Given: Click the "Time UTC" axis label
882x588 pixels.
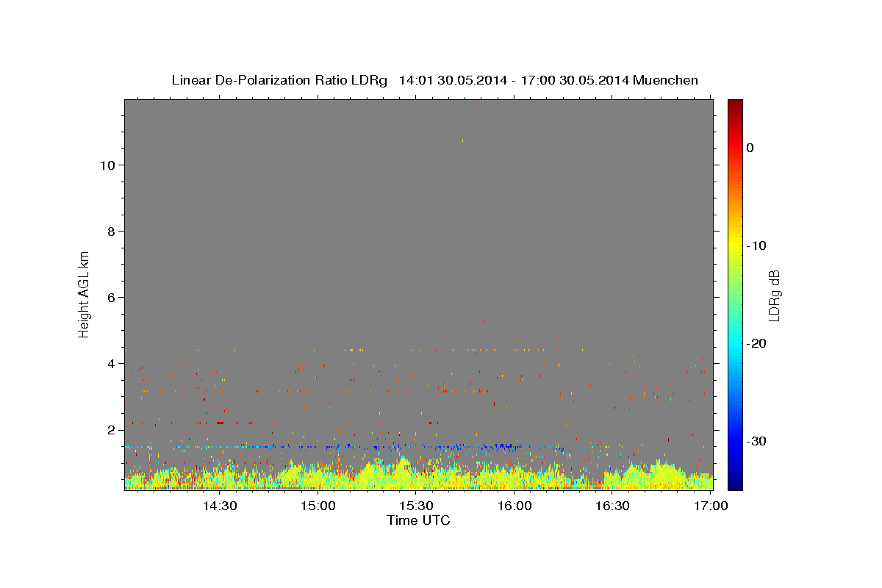Looking at the screenshot, I should (x=418, y=520).
